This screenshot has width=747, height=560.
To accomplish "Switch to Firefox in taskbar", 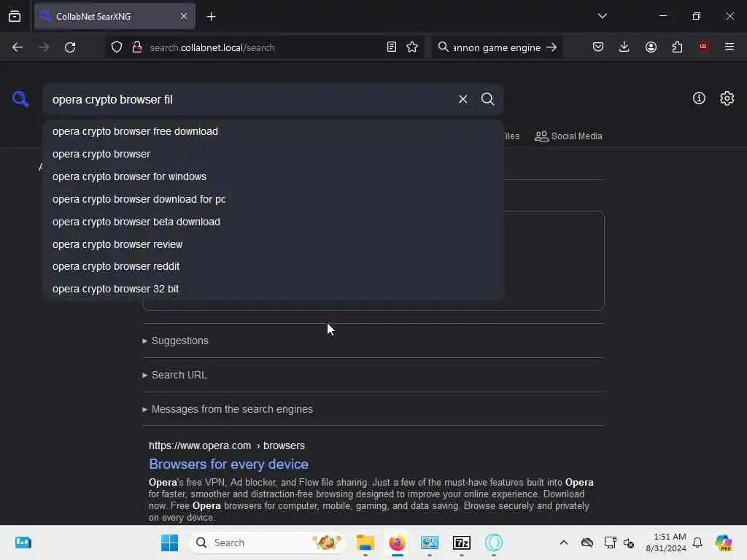I will point(397,542).
